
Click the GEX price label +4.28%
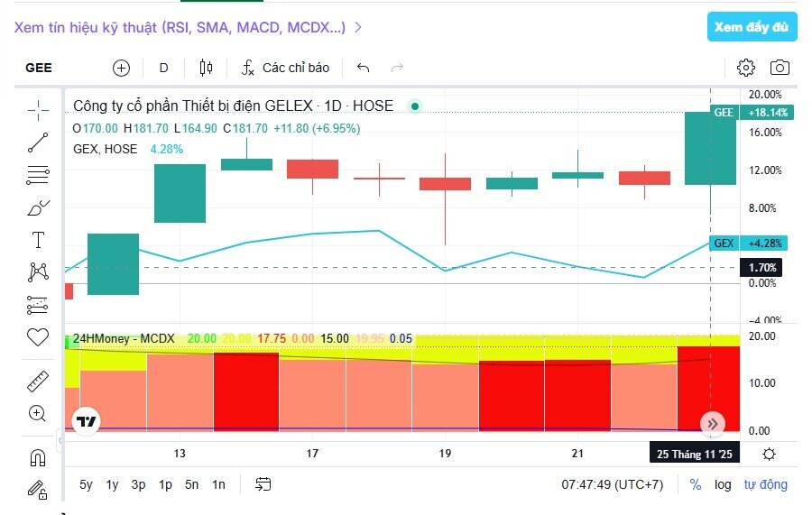coord(750,244)
